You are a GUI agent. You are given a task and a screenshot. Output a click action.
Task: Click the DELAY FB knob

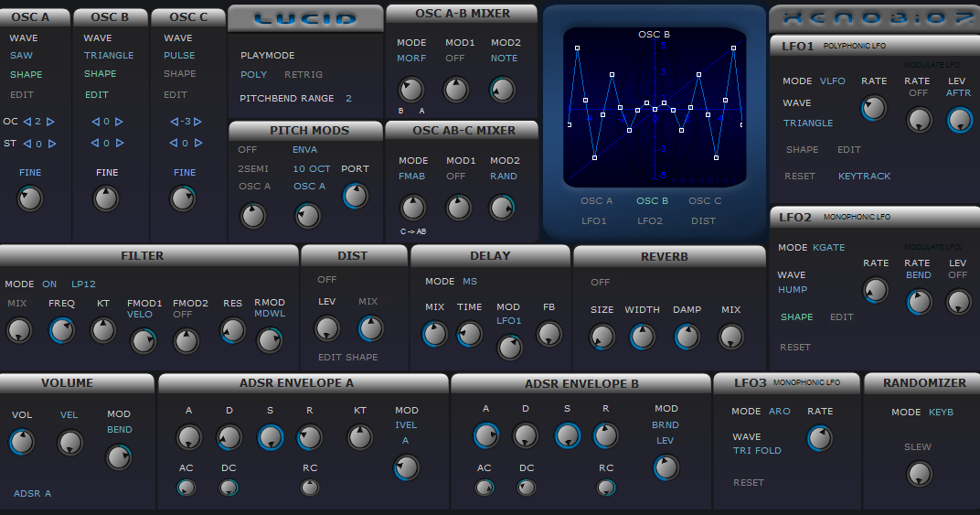coord(549,334)
